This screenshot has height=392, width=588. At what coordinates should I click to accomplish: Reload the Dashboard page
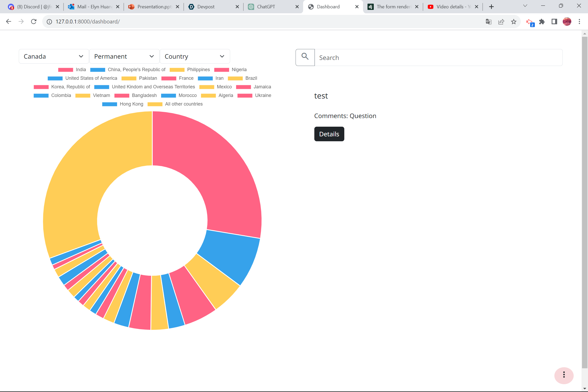tap(34, 22)
